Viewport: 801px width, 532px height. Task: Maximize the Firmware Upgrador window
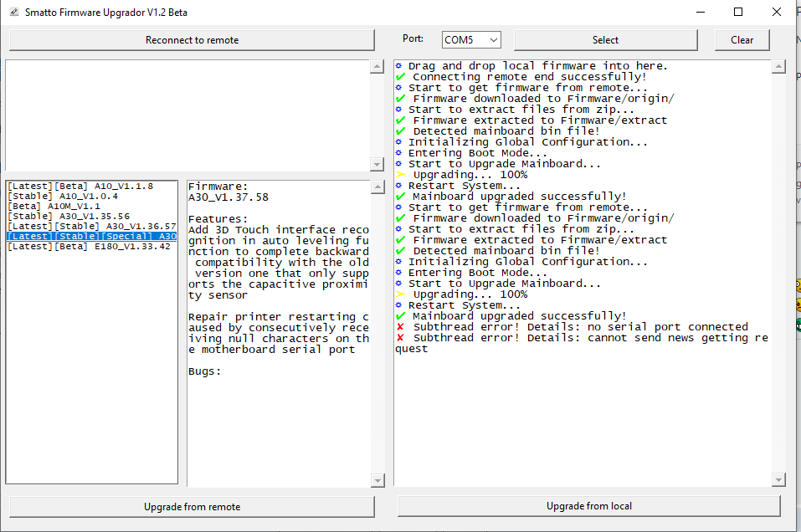tap(738, 12)
